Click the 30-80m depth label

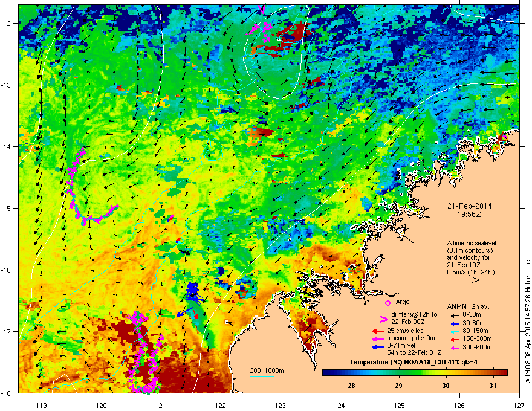473,323
